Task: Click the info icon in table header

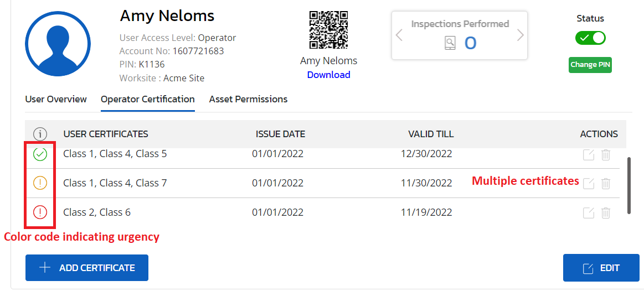Action: [40, 134]
